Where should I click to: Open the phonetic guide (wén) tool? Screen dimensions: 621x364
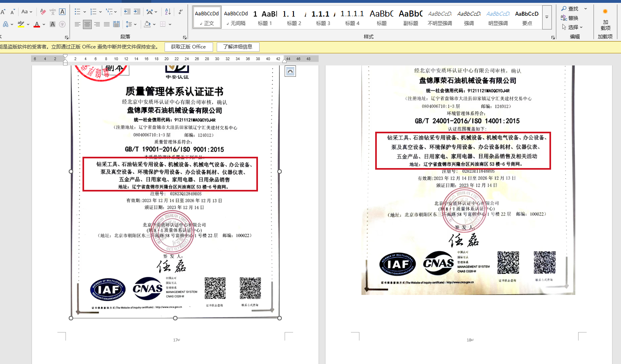tap(53, 12)
